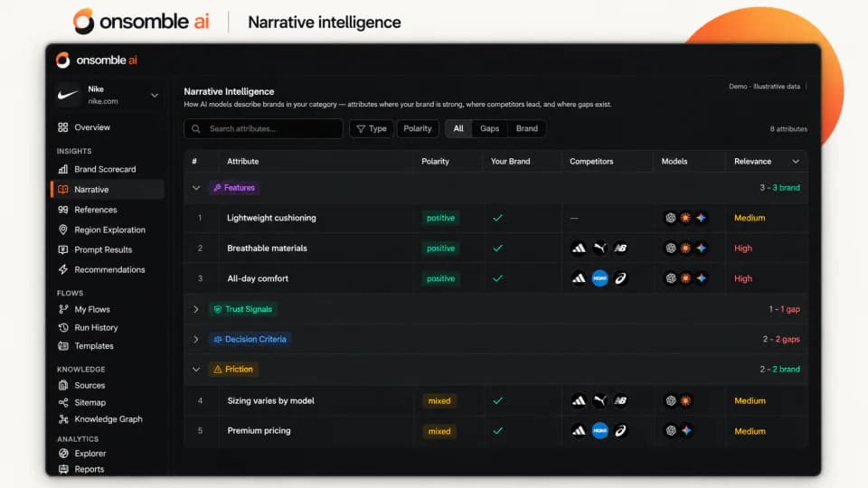Click positive badge for Lightweight cushioning
Image resolution: width=868 pixels, height=488 pixels.
[x=440, y=218]
